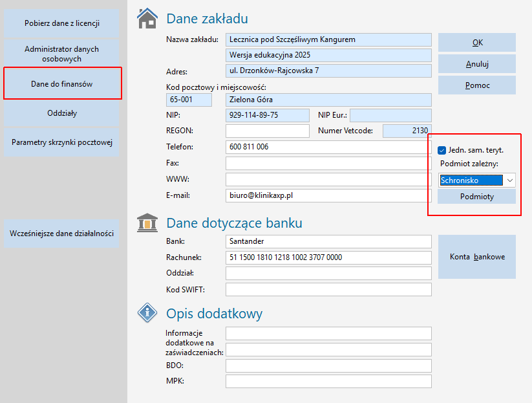
Task: Click the empty REGON field
Action: [x=268, y=131]
